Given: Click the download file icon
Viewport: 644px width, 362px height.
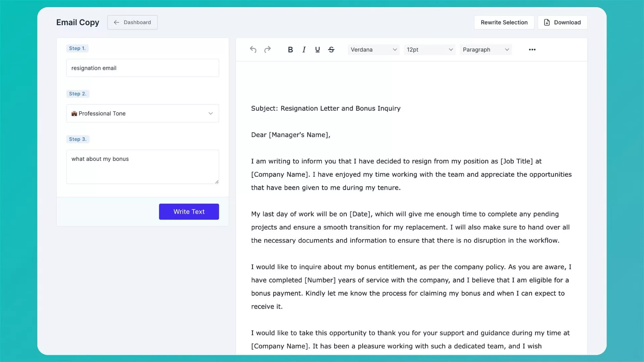Looking at the screenshot, I should [547, 22].
